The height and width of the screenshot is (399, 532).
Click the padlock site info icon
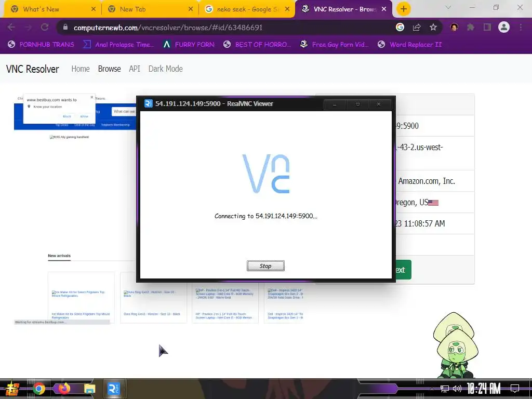[66, 28]
